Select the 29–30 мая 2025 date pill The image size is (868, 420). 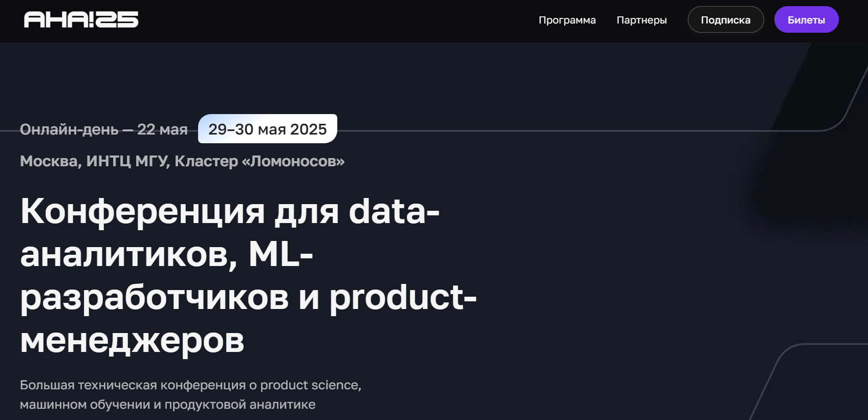click(x=268, y=129)
